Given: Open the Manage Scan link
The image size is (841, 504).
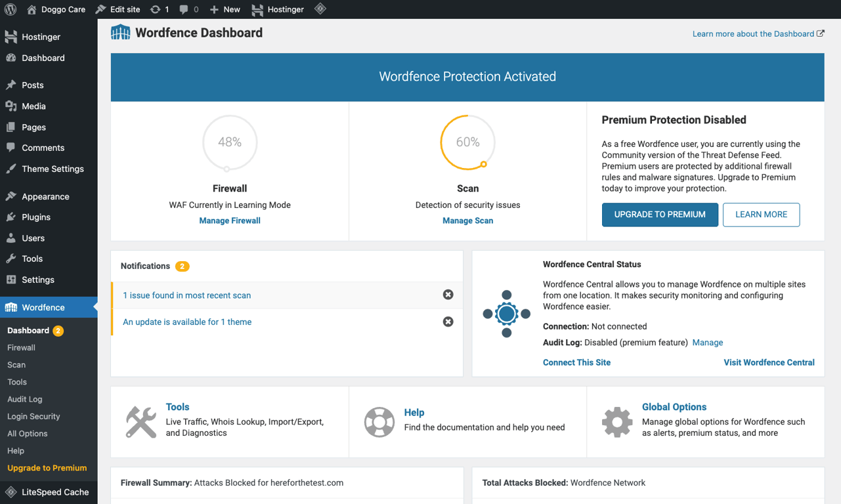Looking at the screenshot, I should (x=467, y=220).
